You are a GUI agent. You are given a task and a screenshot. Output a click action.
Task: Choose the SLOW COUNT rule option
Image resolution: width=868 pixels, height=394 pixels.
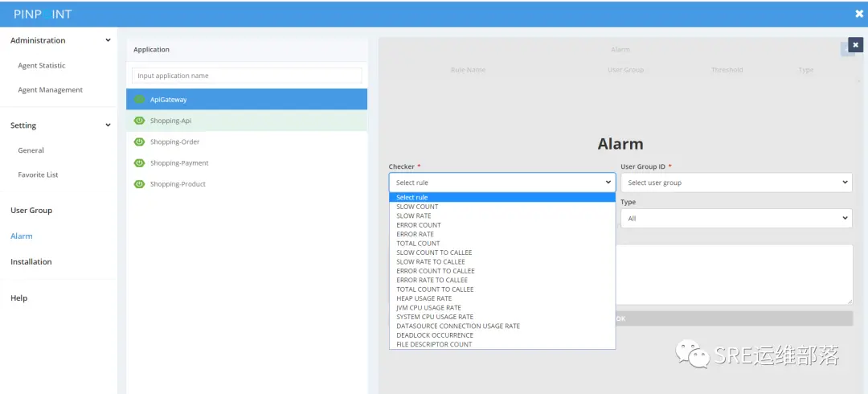point(502,207)
